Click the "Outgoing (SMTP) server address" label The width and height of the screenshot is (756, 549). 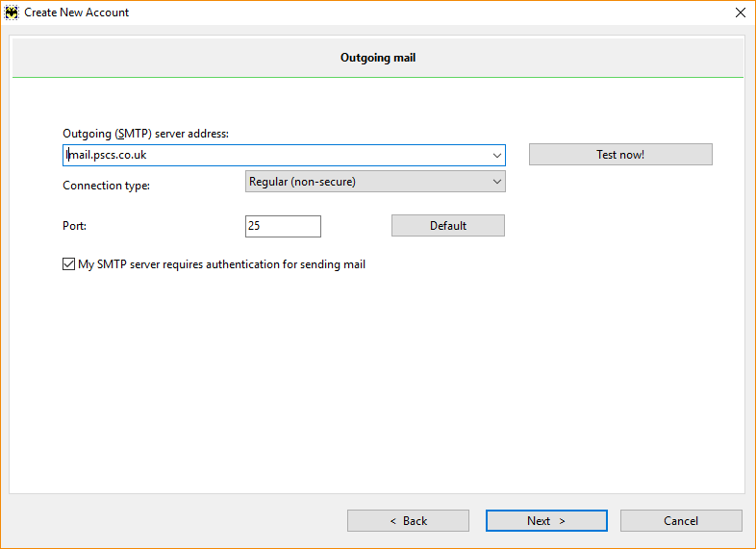145,134
